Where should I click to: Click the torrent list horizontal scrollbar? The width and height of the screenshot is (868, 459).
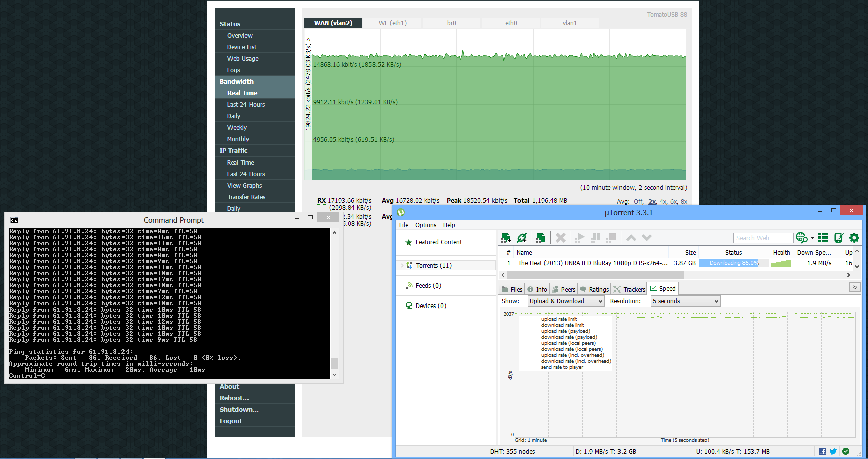595,275
